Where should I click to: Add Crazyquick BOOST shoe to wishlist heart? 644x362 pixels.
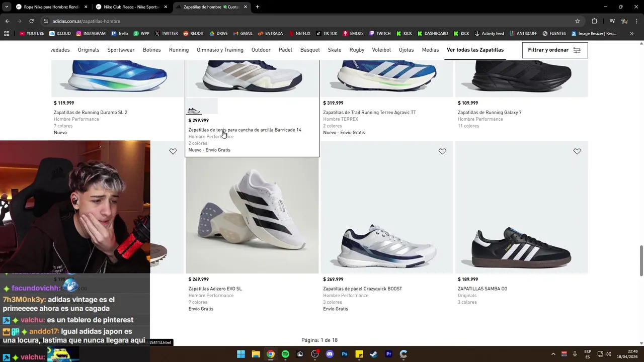click(442, 151)
